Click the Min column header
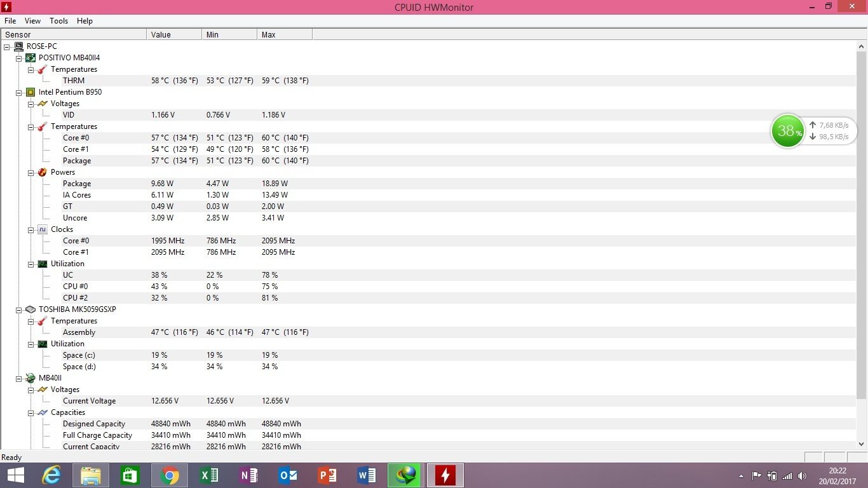Screen dimensions: 868x488 (x=229, y=34)
